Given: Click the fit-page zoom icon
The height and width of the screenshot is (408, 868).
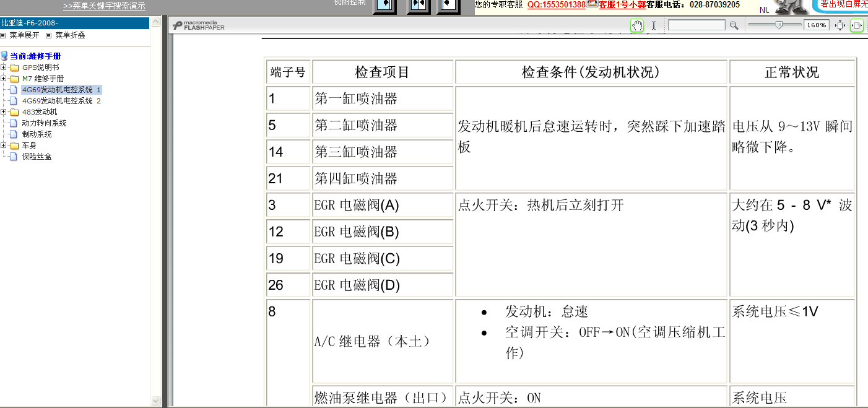Looking at the screenshot, I should tap(840, 25).
